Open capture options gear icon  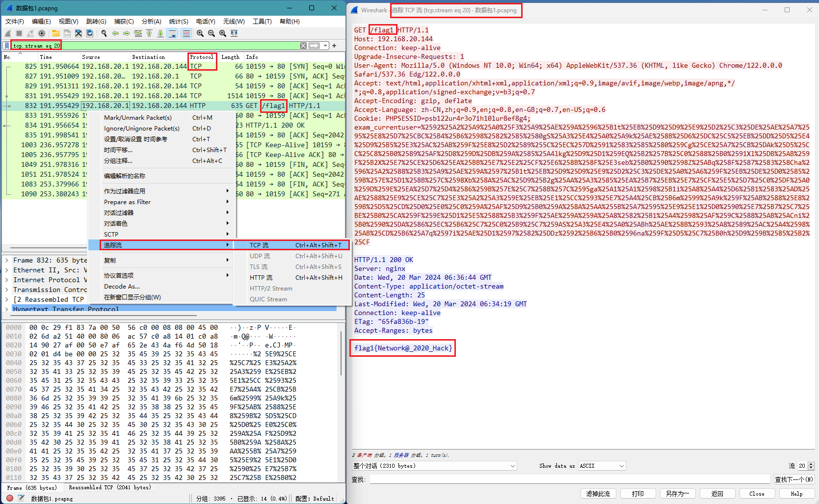click(42, 33)
